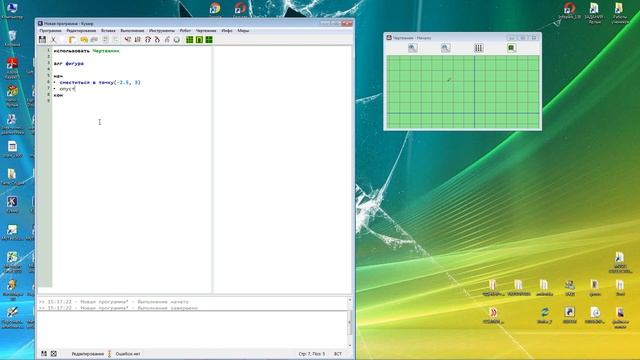Screen dimensions: 640x360
Task: Open the Миры menu
Action: (x=243, y=31)
